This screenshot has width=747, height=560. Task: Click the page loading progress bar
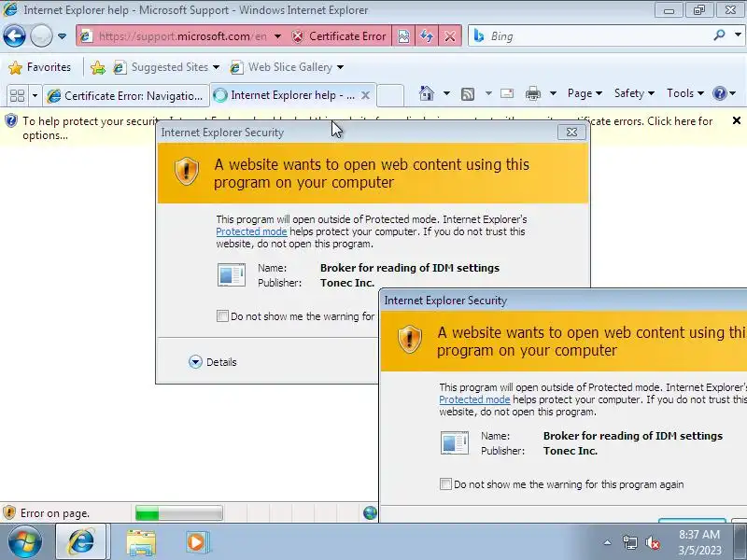pyautogui.click(x=178, y=513)
